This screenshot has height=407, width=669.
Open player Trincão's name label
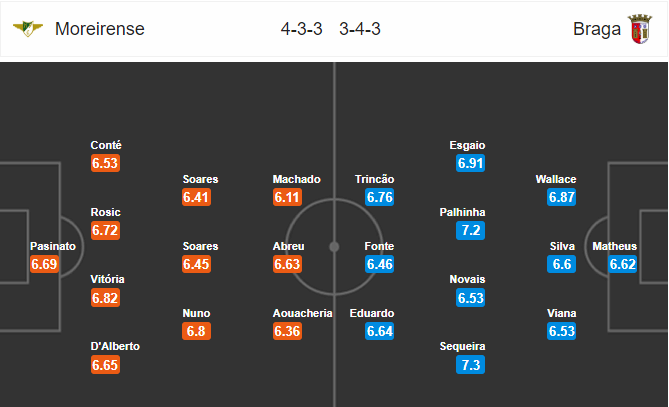375,179
